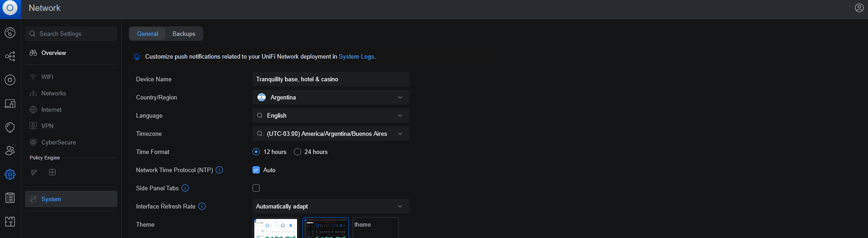Viewport: 868px width, 238px height.
Task: Open the WiFi settings menu item
Action: [x=47, y=77]
